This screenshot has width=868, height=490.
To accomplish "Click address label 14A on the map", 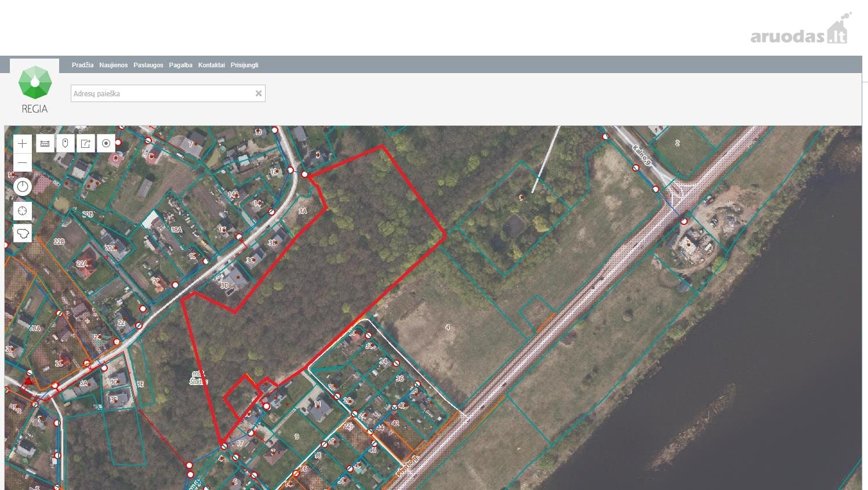I will [x=234, y=194].
